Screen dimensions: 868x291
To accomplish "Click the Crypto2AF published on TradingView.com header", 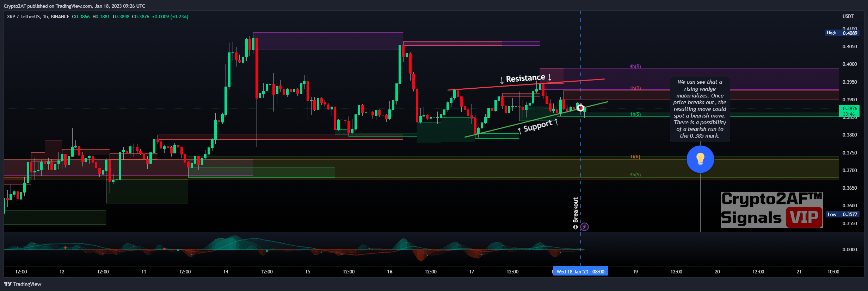I will click(74, 6).
